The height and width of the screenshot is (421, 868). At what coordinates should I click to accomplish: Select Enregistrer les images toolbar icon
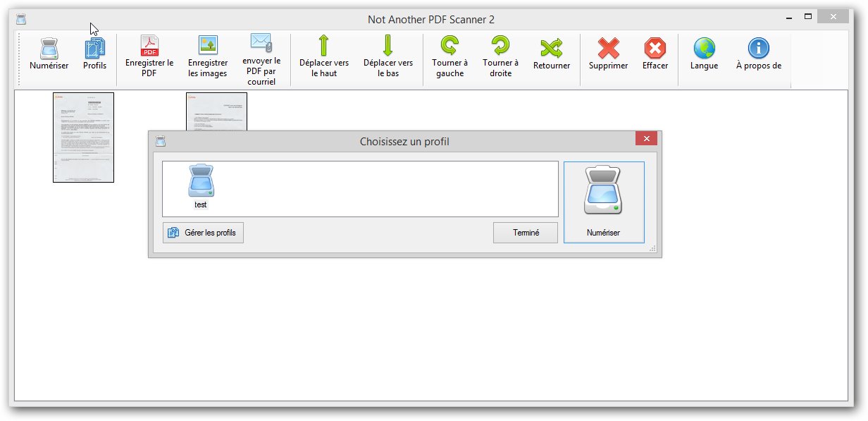(208, 46)
